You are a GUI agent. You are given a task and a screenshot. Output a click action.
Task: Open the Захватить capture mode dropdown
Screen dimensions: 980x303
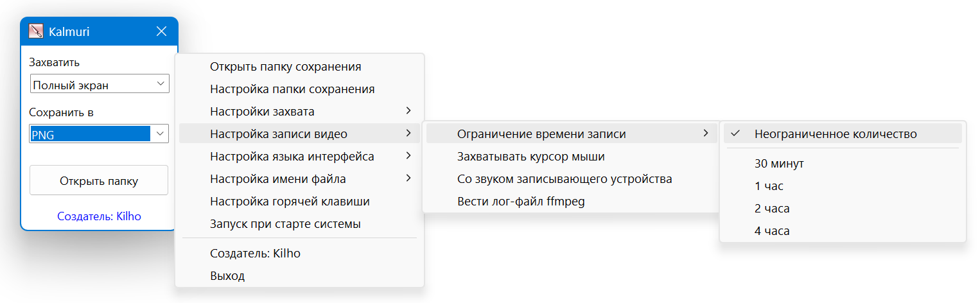click(100, 84)
